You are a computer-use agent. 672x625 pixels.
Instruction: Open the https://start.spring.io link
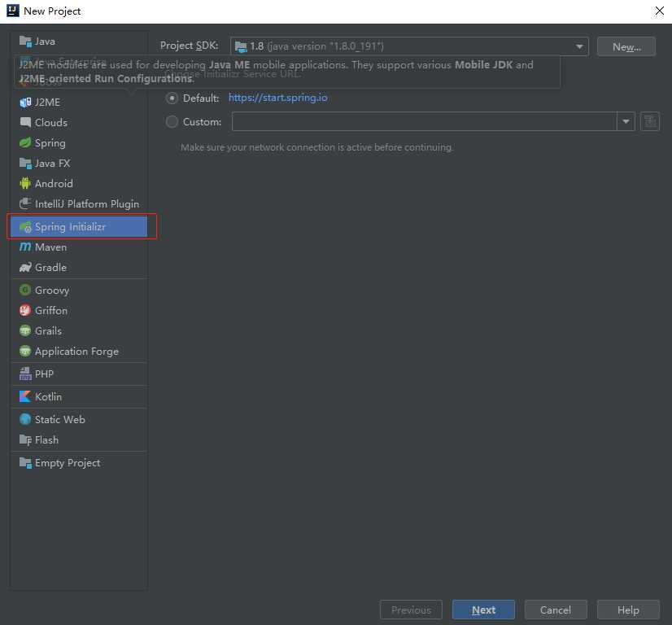[x=277, y=98]
